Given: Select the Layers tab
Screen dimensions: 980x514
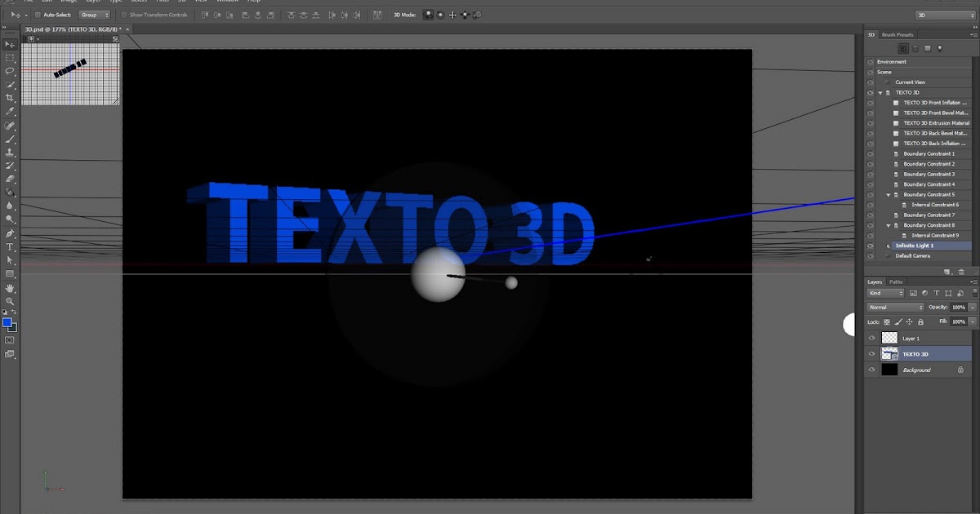Looking at the screenshot, I should point(875,281).
